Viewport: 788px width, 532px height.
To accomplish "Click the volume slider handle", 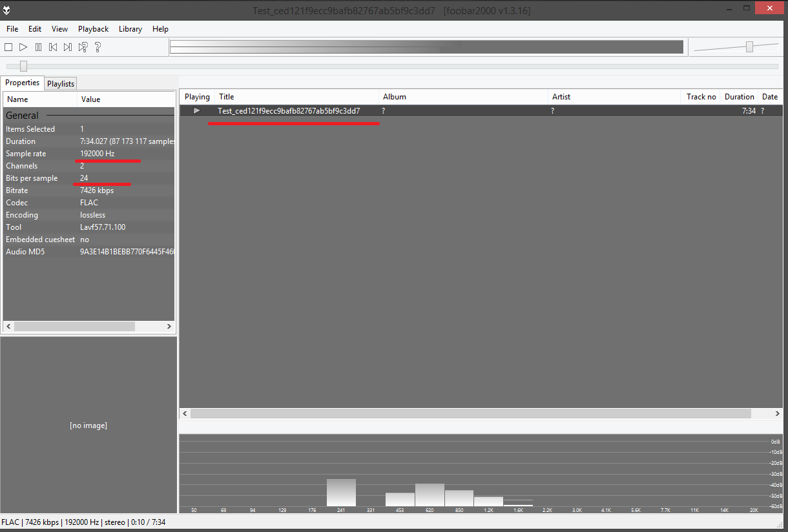I will tap(749, 46).
